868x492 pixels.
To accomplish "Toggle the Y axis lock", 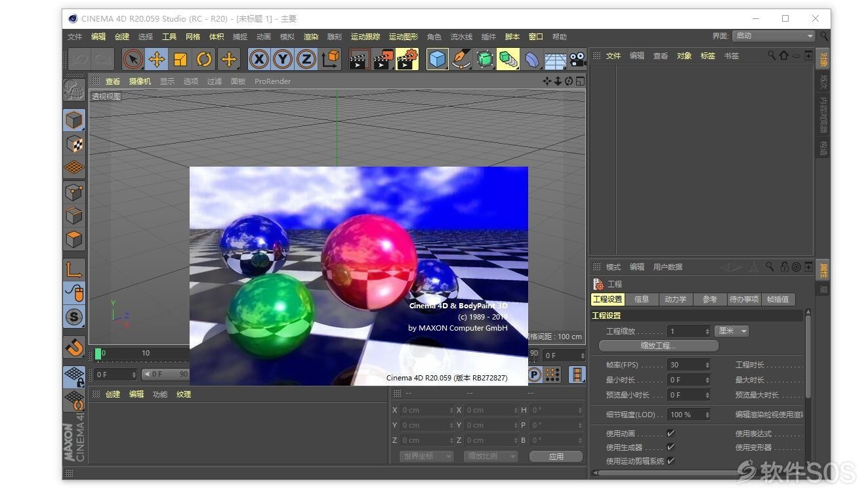I will coord(283,60).
